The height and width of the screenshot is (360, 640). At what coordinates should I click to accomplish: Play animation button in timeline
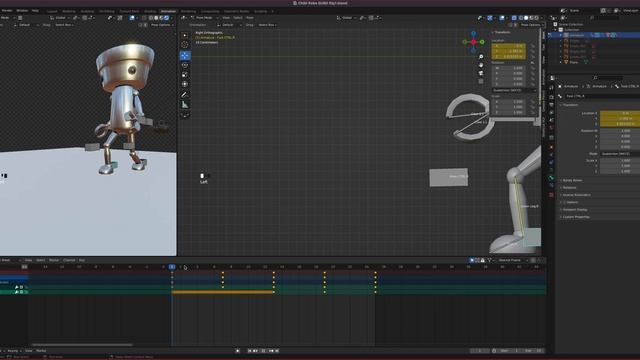click(x=264, y=351)
